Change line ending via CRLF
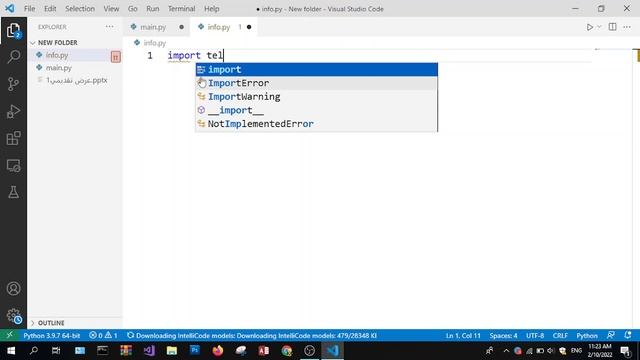This screenshot has width=640, height=360. 560,336
